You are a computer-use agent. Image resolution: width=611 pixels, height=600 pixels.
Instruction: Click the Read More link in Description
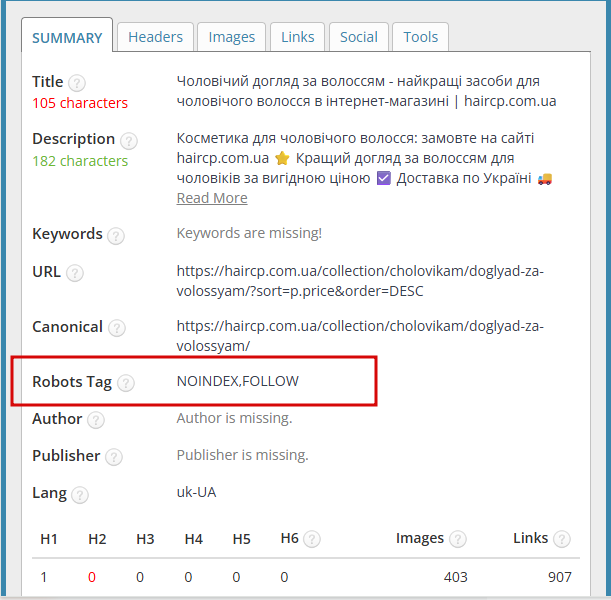click(212, 198)
